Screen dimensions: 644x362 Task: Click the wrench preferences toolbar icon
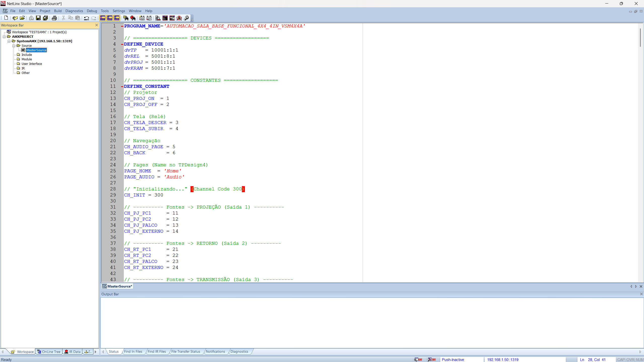point(186,18)
